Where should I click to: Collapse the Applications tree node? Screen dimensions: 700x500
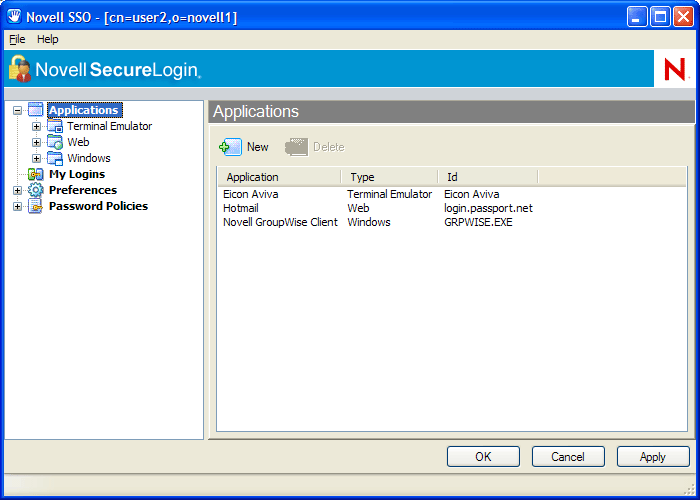[17, 110]
